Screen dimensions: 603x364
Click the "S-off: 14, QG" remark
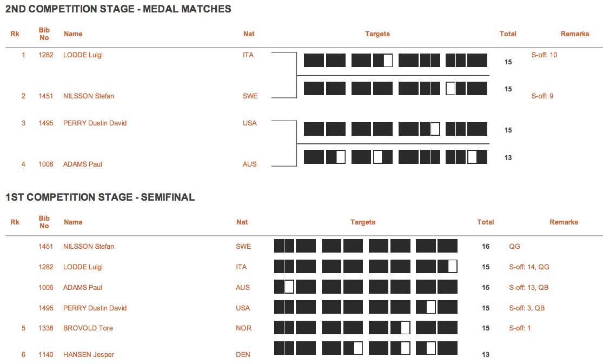click(529, 267)
